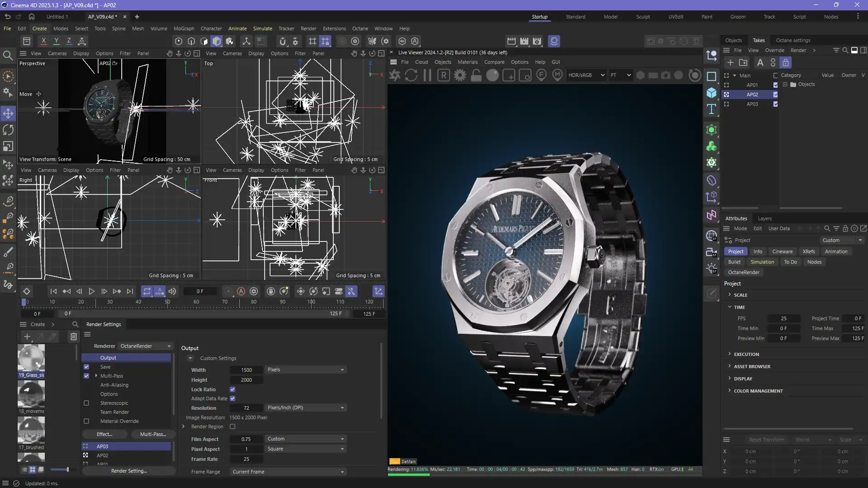Viewport: 868px width, 488px height.
Task: Toggle Auto Take icon in Takes panel
Action: (x=760, y=62)
